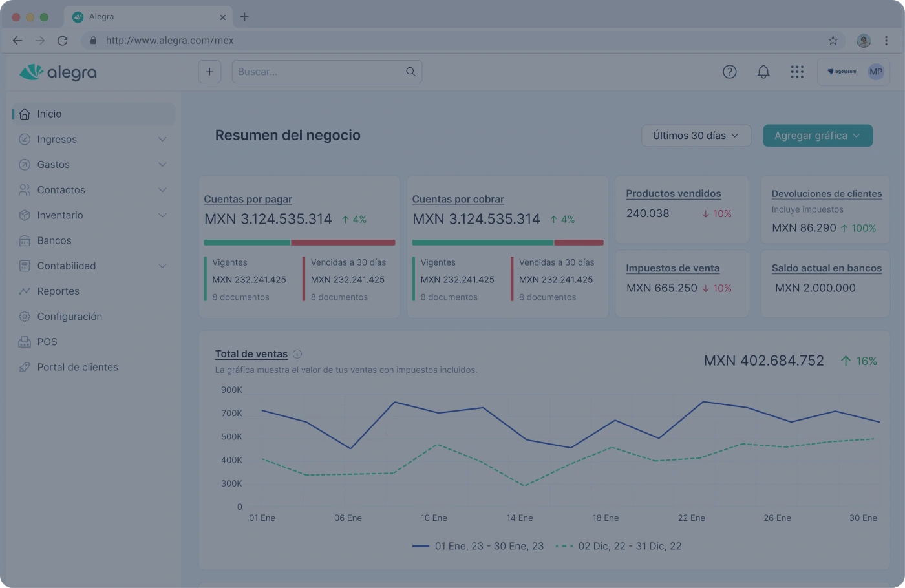
Task: Go to Reportes in the sidebar
Action: click(x=58, y=291)
